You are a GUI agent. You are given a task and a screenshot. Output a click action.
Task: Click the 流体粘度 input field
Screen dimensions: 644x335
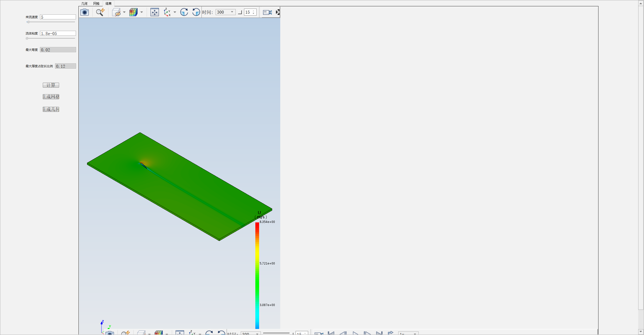(x=58, y=33)
